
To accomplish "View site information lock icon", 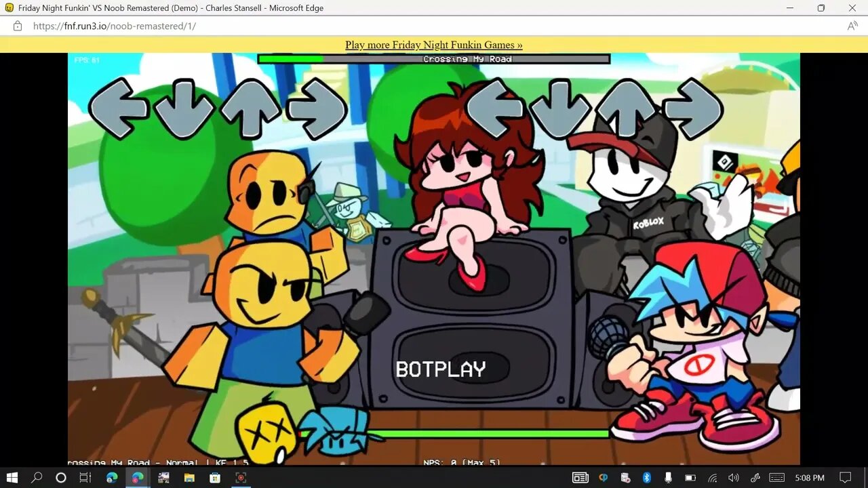I will [18, 26].
